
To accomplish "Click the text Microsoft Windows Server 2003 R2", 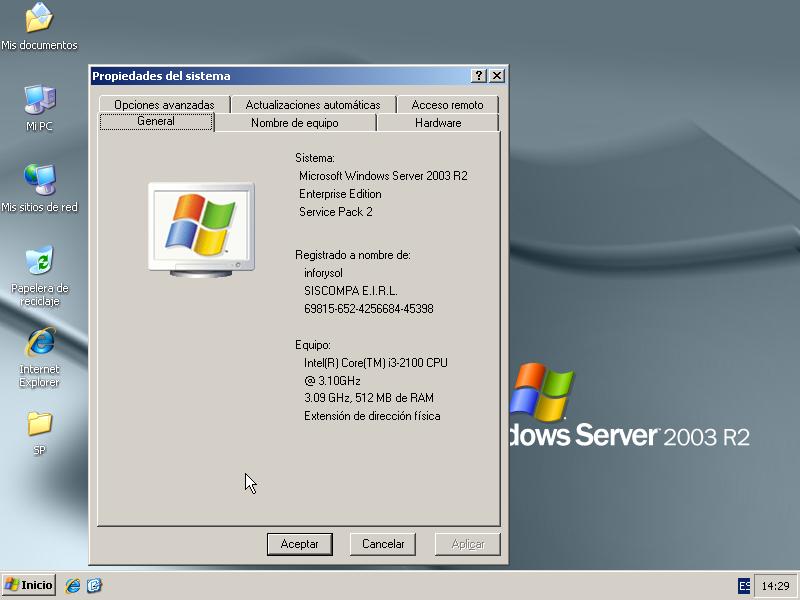I will pos(383,176).
